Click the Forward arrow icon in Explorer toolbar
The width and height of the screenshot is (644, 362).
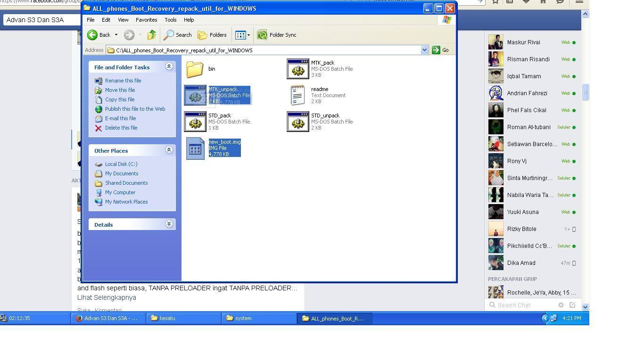click(x=129, y=35)
